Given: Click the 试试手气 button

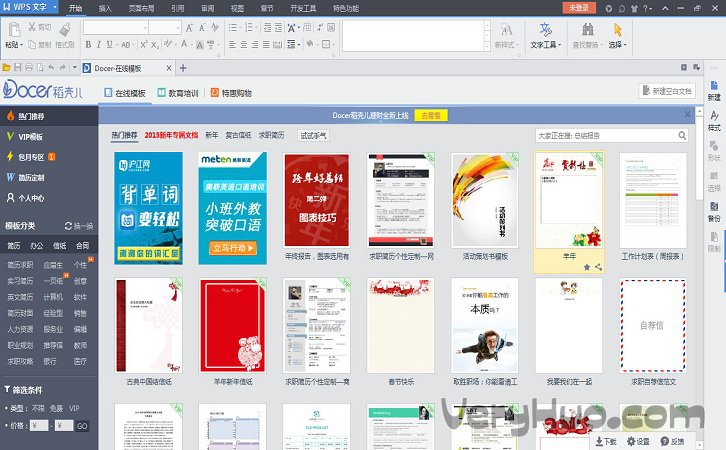Looking at the screenshot, I should [313, 135].
